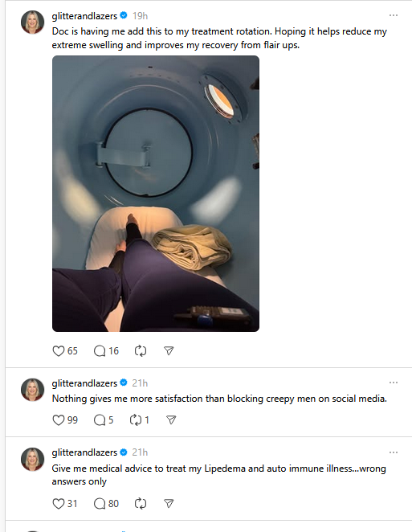Repost the creepy men post with 1 repost
This screenshot has width=412, height=532.
(x=140, y=420)
